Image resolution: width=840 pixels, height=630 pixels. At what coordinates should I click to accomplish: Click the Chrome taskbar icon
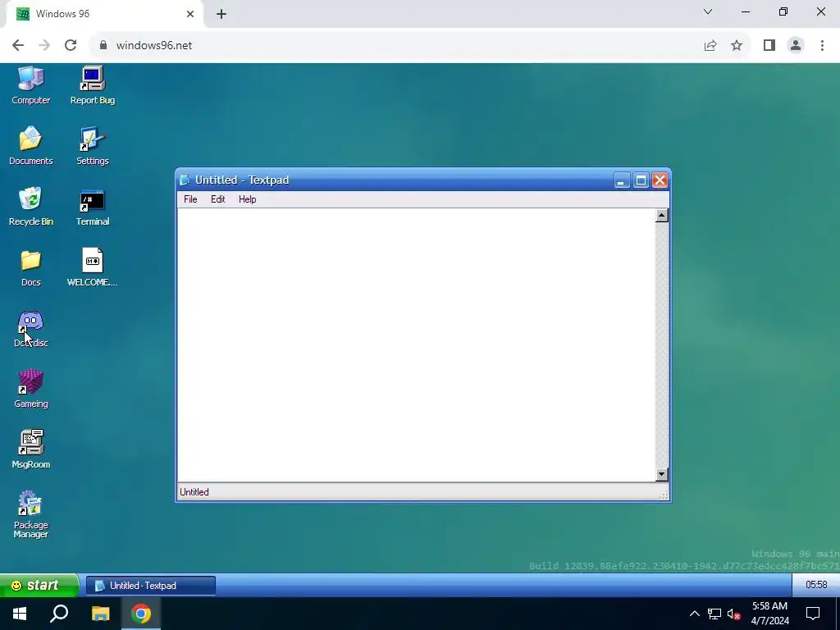coord(141,614)
